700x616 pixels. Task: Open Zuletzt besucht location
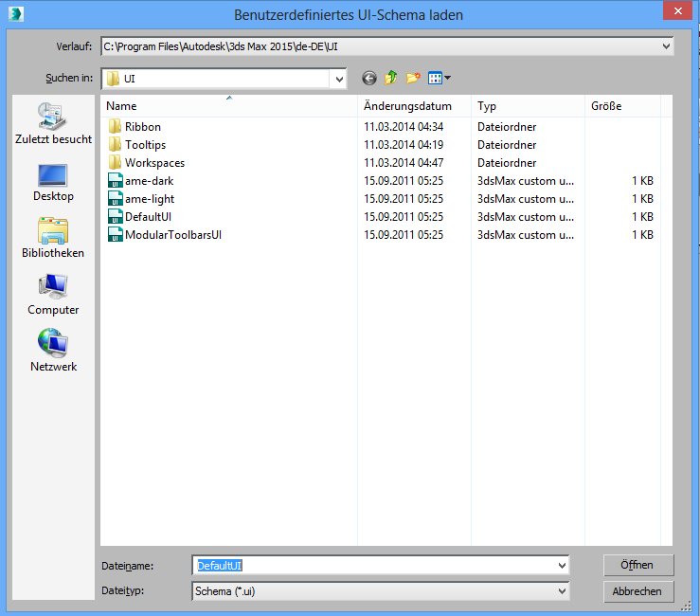[53, 124]
